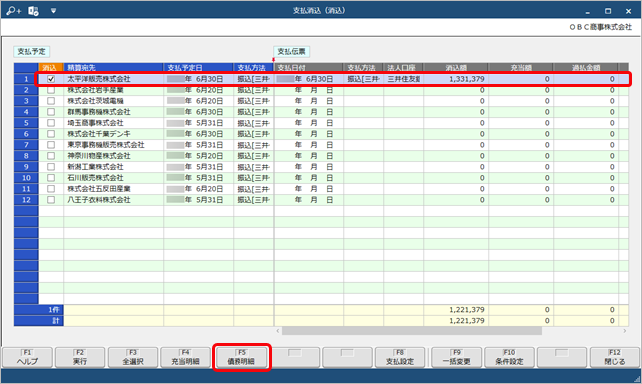Click the 精算宛先 column header

[113, 68]
